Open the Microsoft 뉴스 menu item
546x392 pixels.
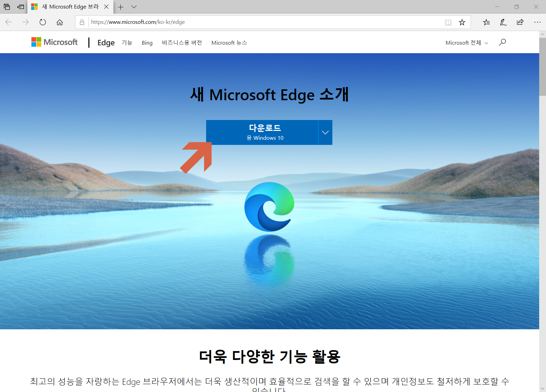tap(229, 43)
